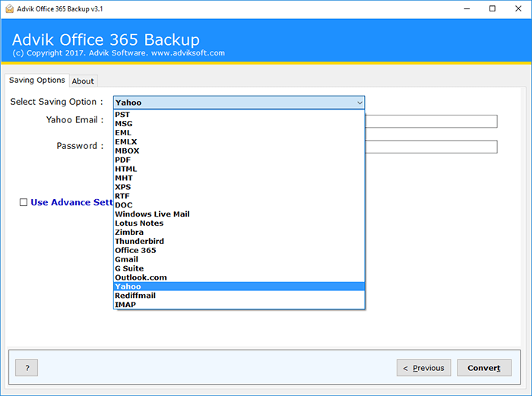Choose HTML from the format list

click(x=239, y=169)
